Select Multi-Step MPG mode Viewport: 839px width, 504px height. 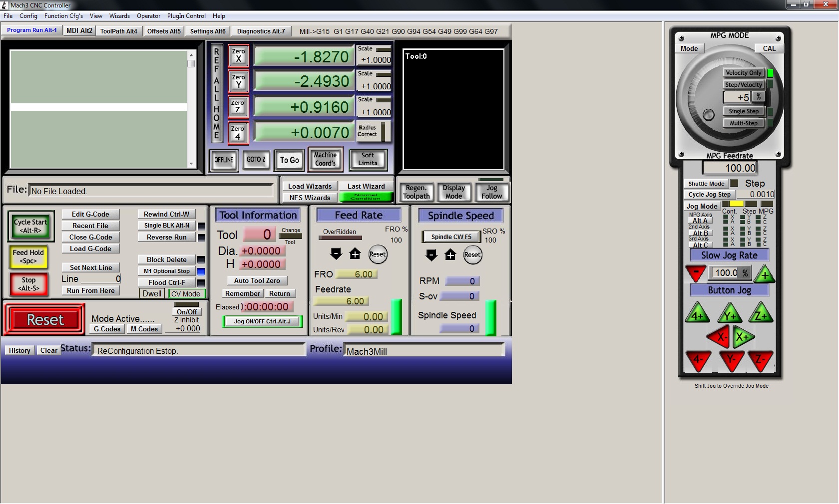pyautogui.click(x=744, y=123)
